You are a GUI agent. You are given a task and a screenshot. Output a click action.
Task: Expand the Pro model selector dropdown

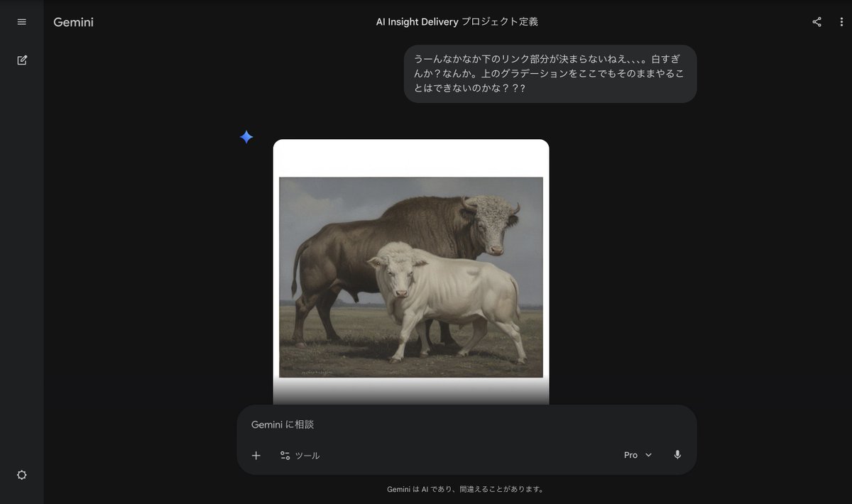tap(638, 455)
